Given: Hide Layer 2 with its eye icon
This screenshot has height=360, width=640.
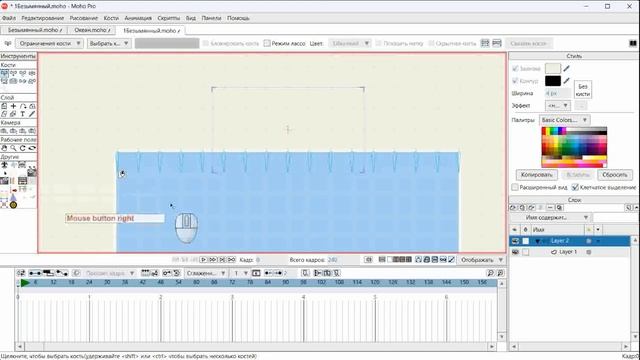Looking at the screenshot, I should point(515,241).
